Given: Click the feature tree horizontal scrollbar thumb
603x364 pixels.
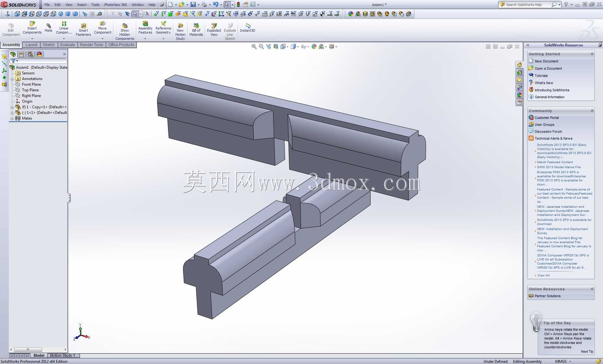Looking at the screenshot, I should point(28,350).
